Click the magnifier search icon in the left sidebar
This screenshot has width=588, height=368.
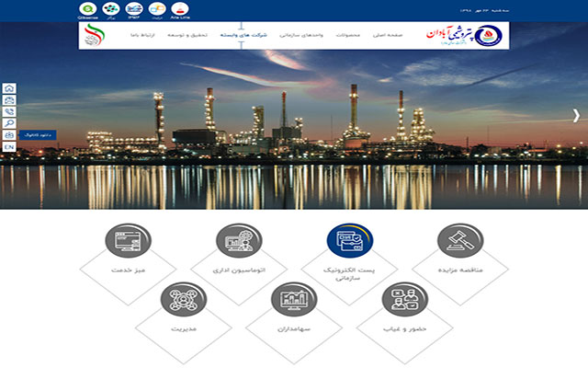point(9,123)
